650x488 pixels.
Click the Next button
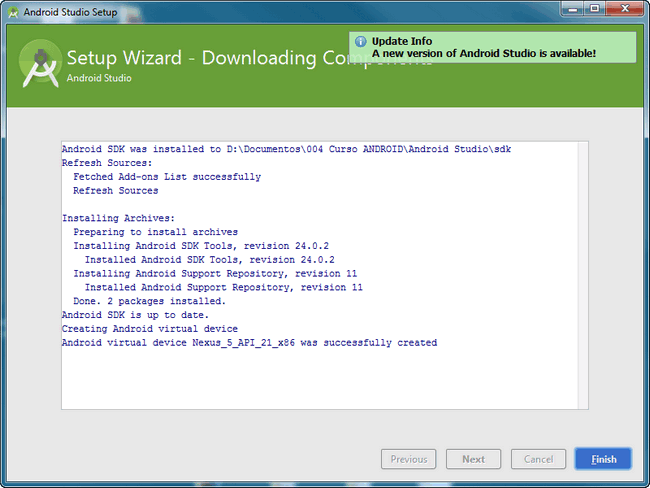(x=473, y=459)
